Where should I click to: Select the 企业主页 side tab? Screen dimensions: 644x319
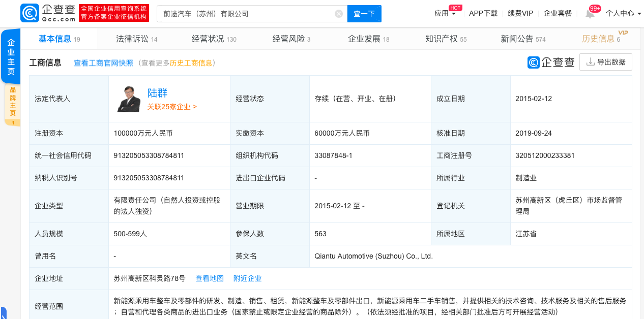pos(11,56)
